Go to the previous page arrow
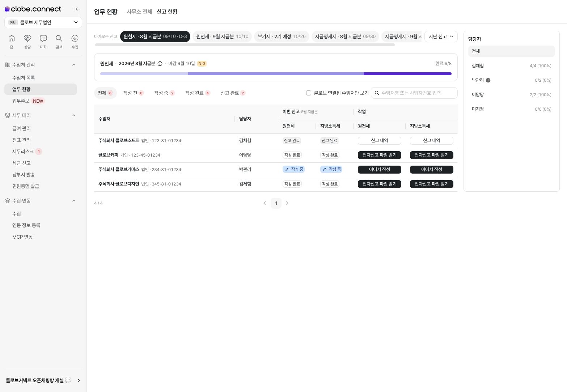Viewport: 567px width, 392px height. point(265,203)
